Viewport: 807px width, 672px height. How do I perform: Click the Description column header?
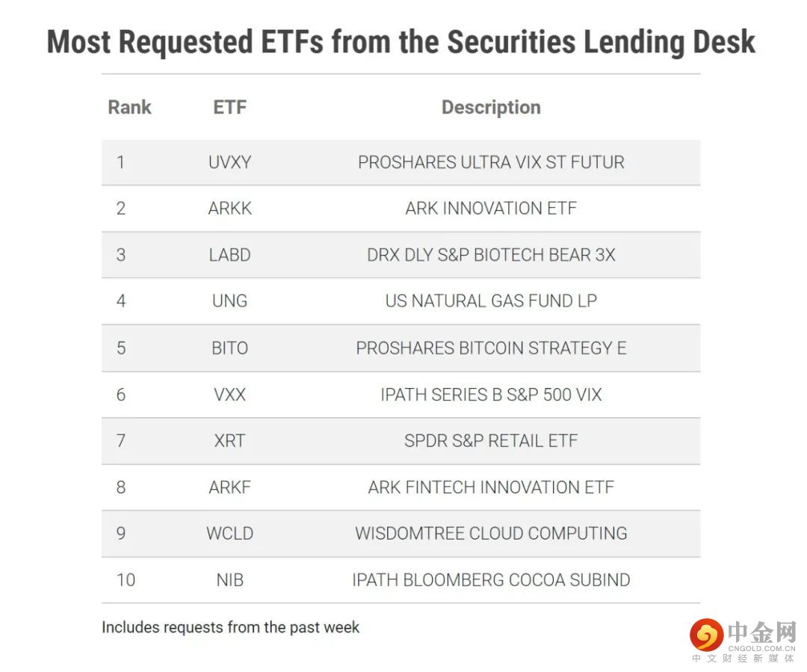click(x=491, y=107)
